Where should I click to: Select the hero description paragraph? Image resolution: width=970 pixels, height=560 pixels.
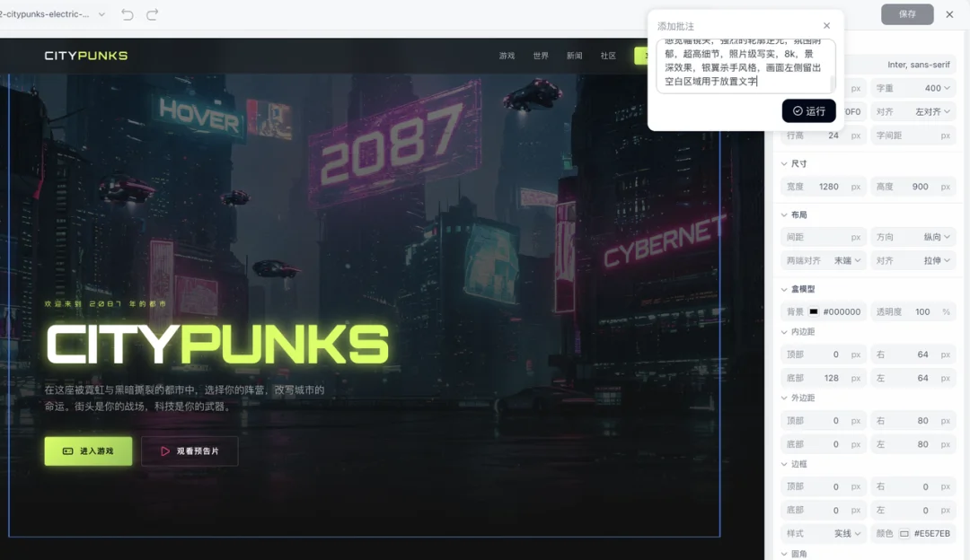(x=184, y=398)
